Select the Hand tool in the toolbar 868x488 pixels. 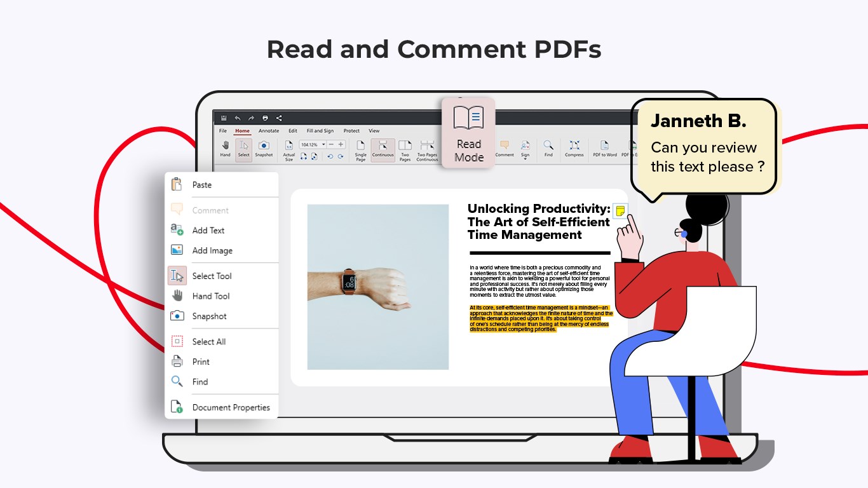coord(225,147)
